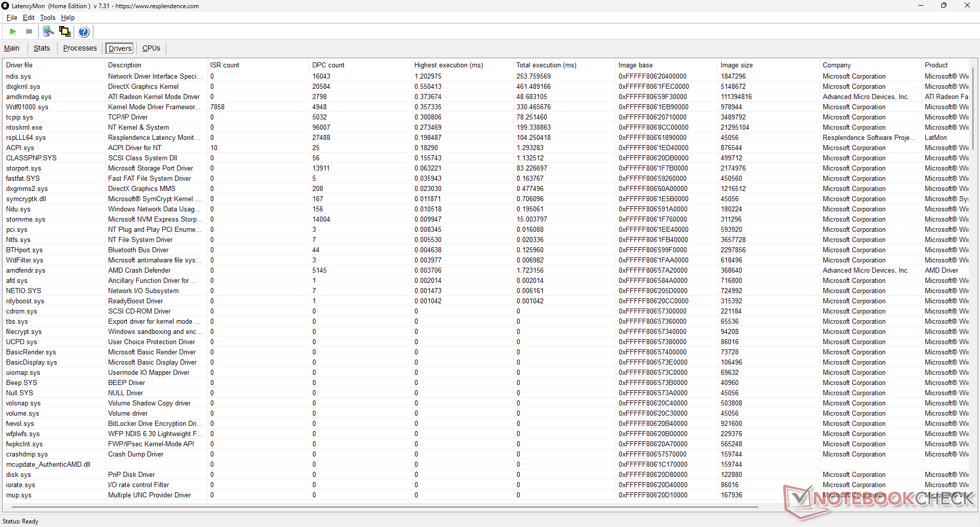Switch to the CPUs tab
Viewport: 980px width, 527px height.
tap(151, 48)
